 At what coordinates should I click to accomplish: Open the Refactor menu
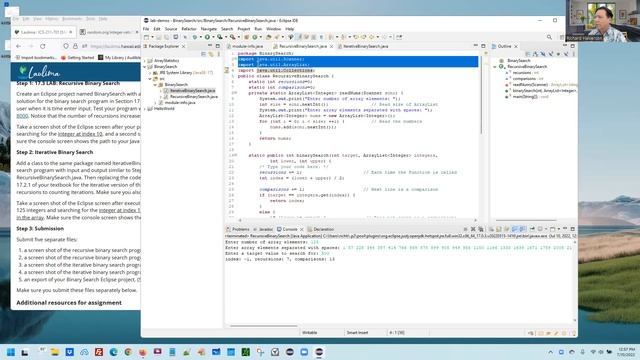(189, 29)
